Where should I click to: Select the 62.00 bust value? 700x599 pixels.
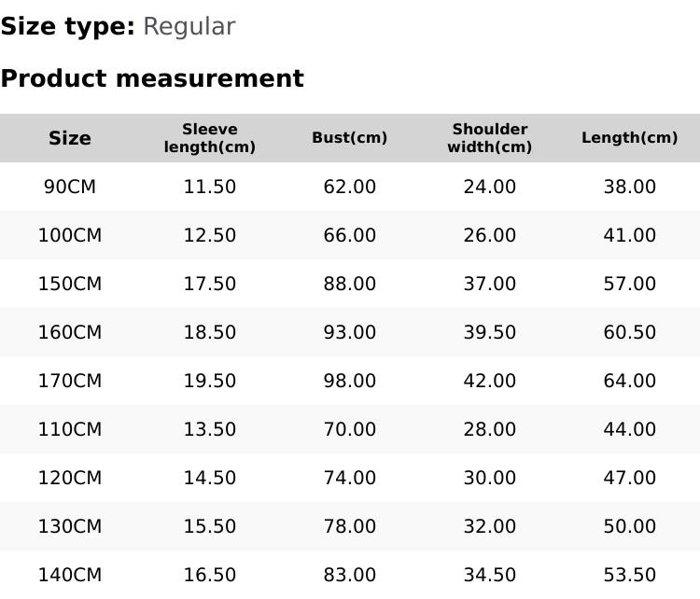point(350,187)
